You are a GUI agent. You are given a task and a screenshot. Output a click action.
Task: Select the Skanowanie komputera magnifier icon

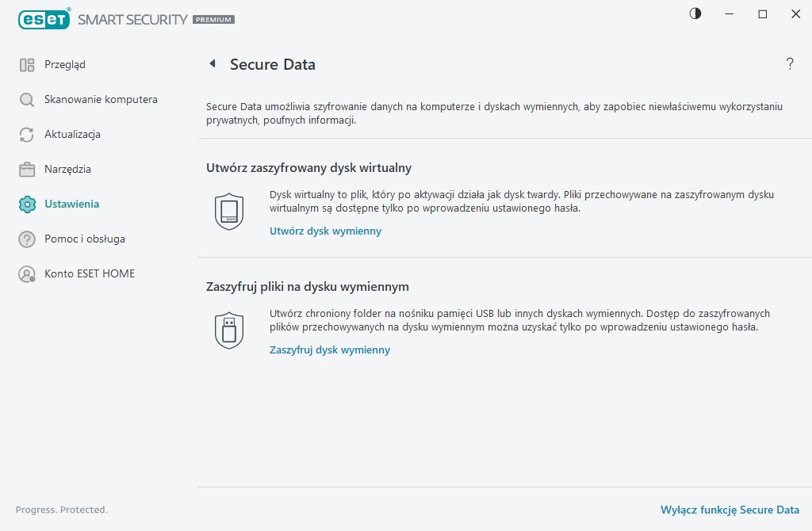coord(25,99)
